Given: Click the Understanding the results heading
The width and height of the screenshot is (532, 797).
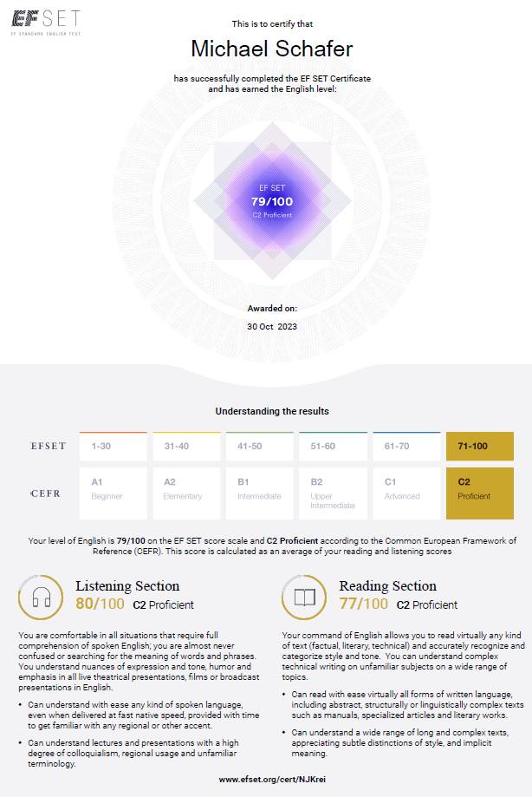Looking at the screenshot, I should [272, 411].
